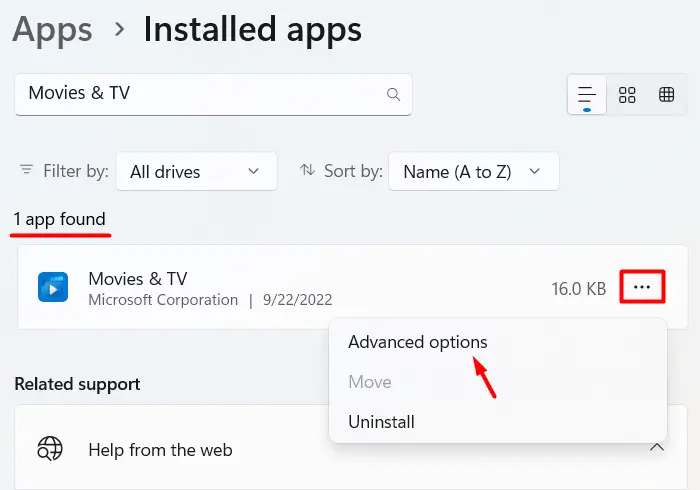Screen dimensions: 700x490
Task: Switch to list view layout
Action: (587, 95)
